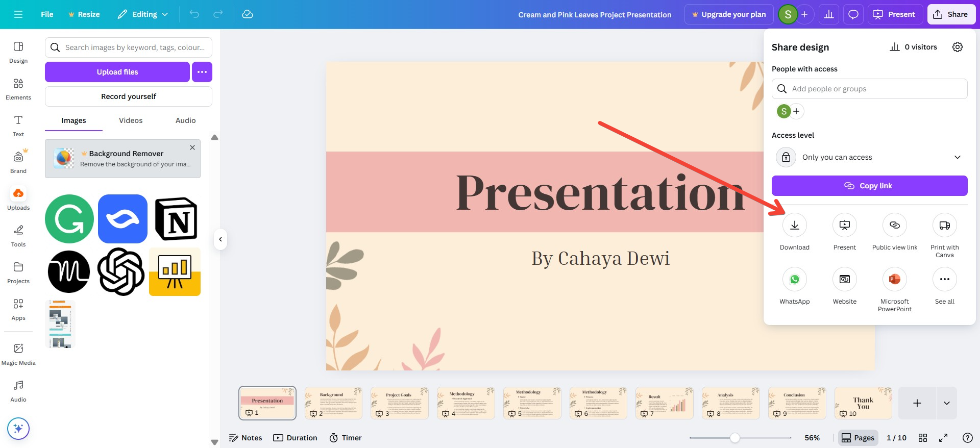
Task: Toggle the Notes panel
Action: 246,438
